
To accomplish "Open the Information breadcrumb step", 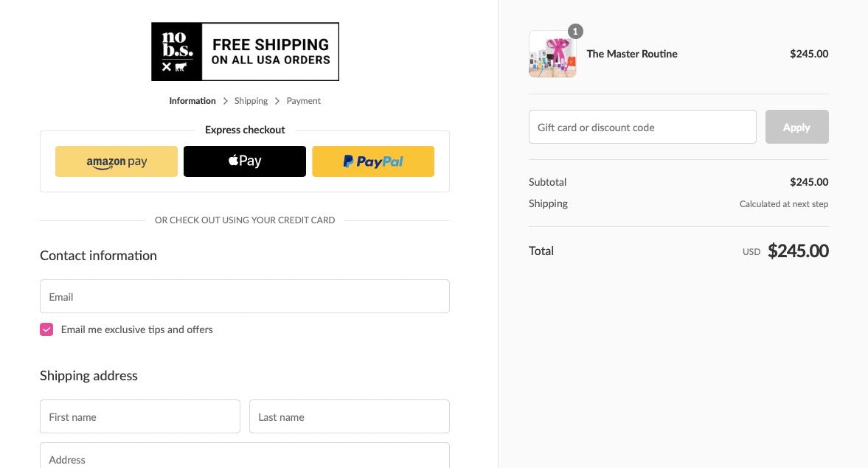I will tap(192, 101).
